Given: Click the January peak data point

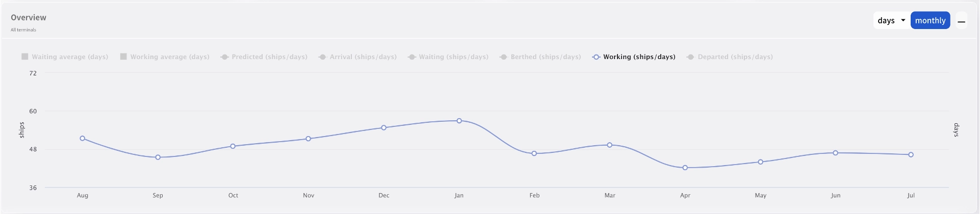Looking at the screenshot, I should point(459,121).
